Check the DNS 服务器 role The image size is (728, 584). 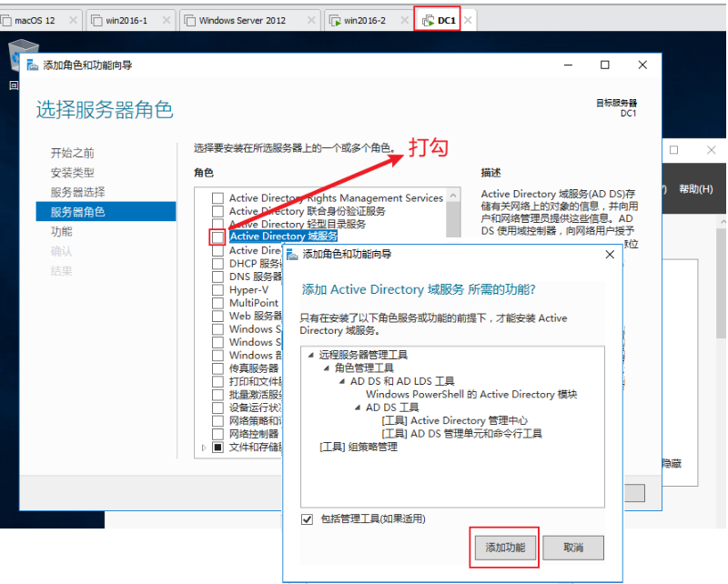(217, 277)
